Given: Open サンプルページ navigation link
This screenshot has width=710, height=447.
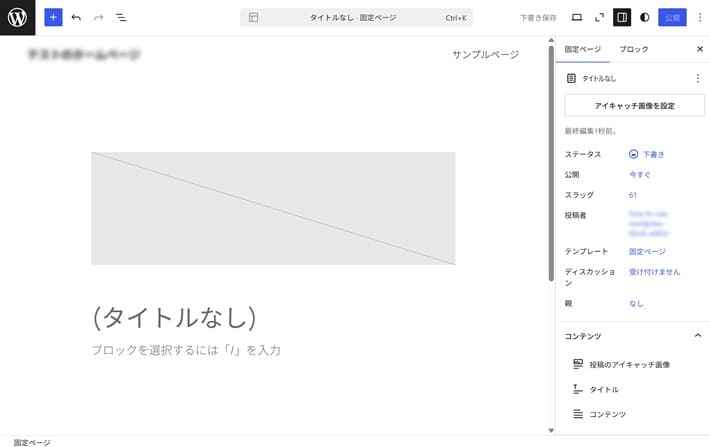Looking at the screenshot, I should point(485,54).
